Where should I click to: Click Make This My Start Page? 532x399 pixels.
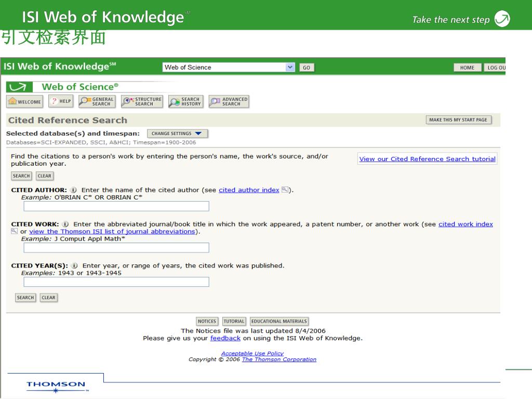tap(458, 120)
